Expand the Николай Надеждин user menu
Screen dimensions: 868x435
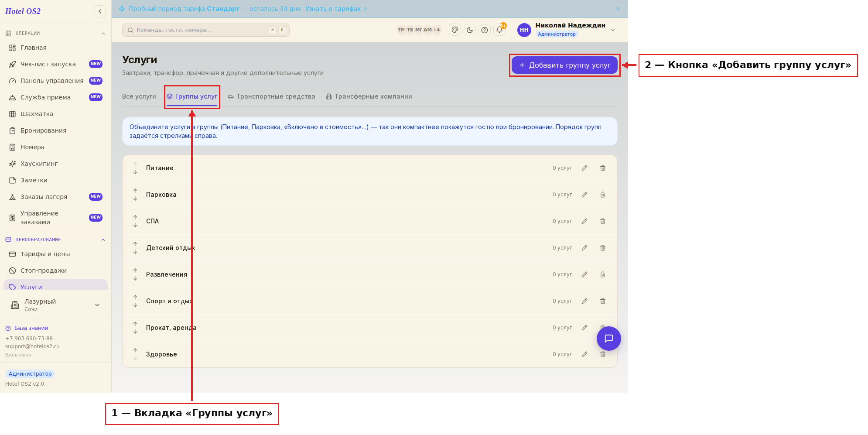(x=566, y=30)
